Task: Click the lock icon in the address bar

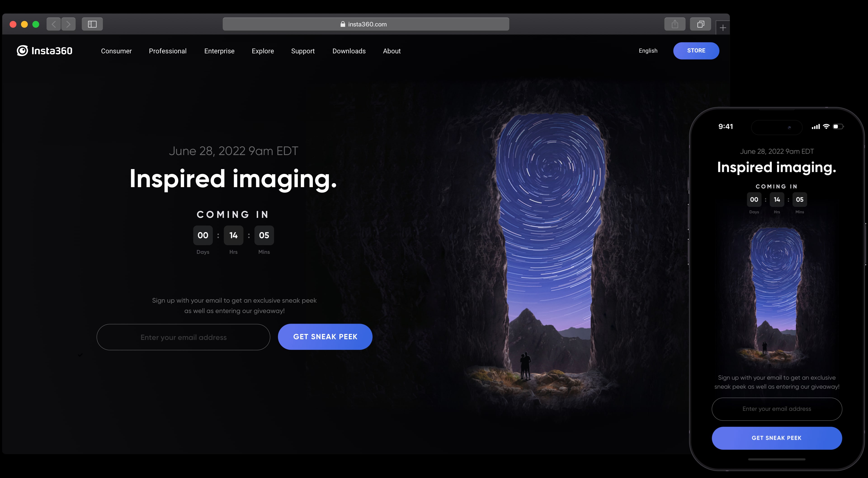Action: coord(343,24)
